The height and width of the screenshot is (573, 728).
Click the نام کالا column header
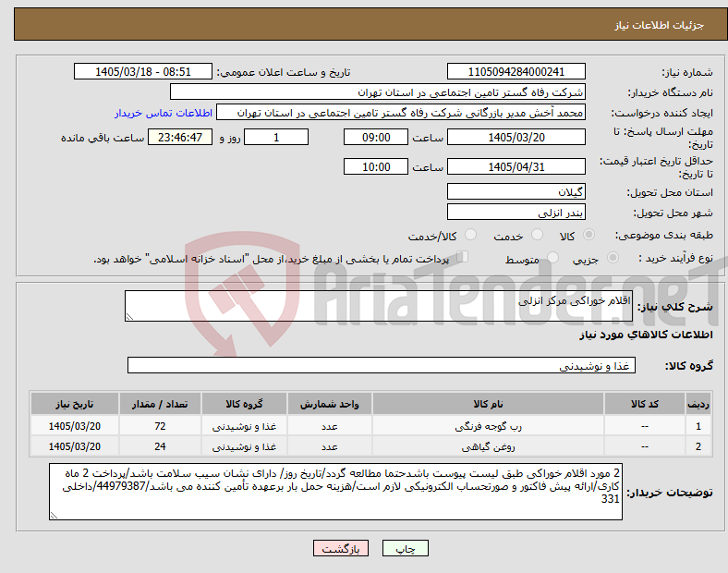pos(488,404)
